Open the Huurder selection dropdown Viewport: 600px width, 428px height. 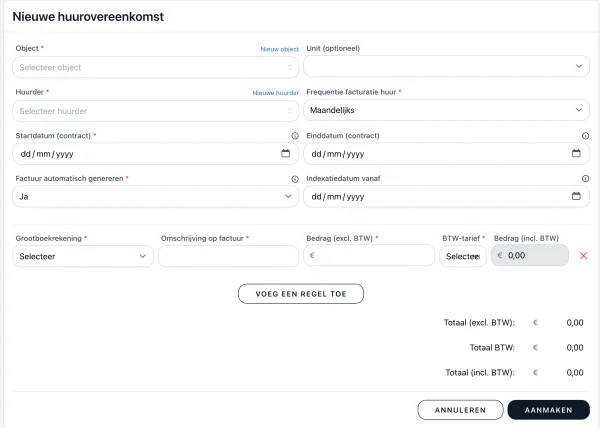tap(155, 111)
